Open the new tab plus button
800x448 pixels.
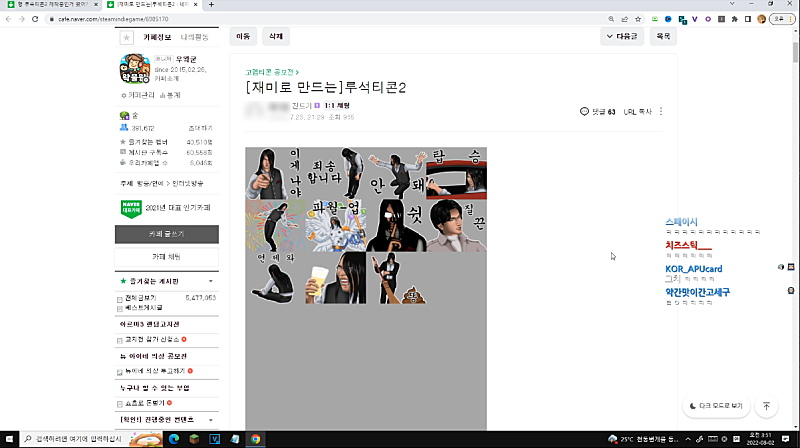point(211,5)
